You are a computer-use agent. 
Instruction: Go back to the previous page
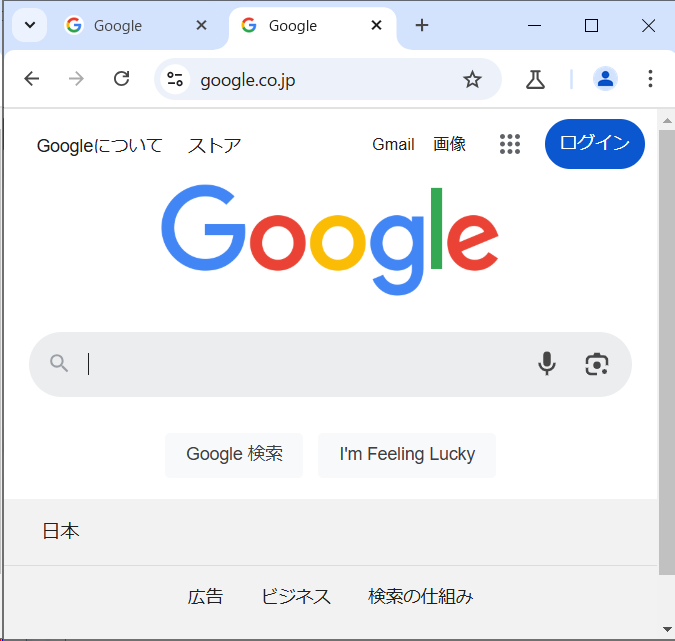32,79
